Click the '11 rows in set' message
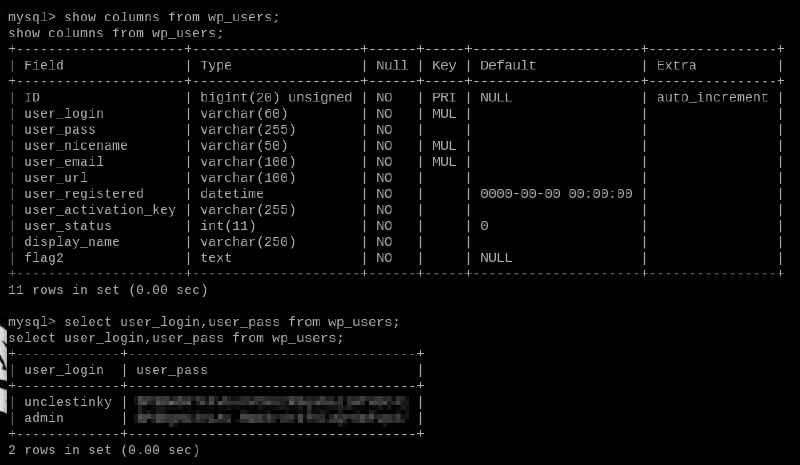800x465 pixels. [108, 290]
